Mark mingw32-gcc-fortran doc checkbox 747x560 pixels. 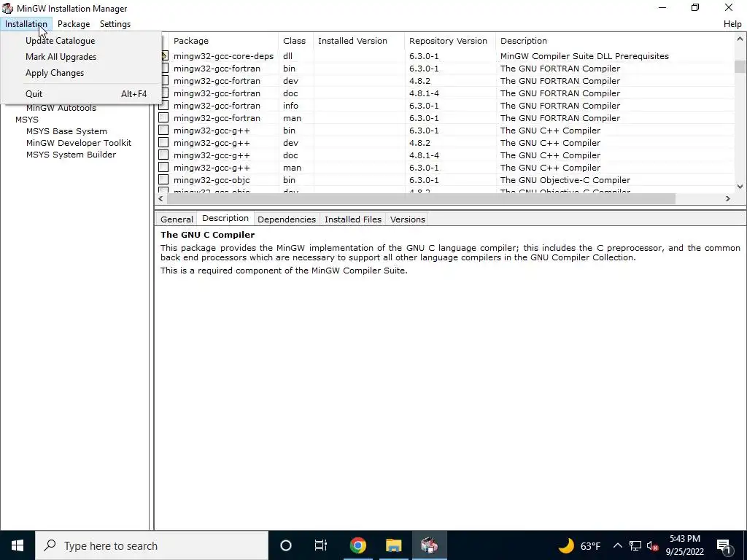coord(163,93)
